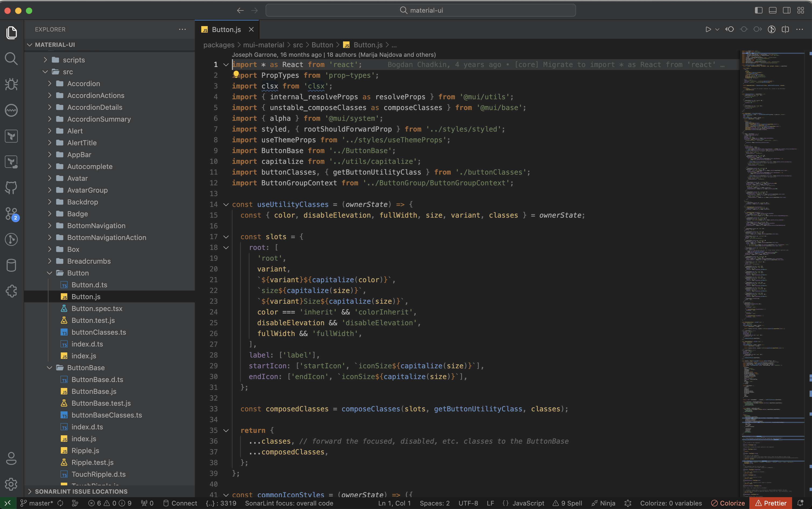Click the synchronize changes icon in status bar
This screenshot has height=509, width=812.
coord(60,503)
